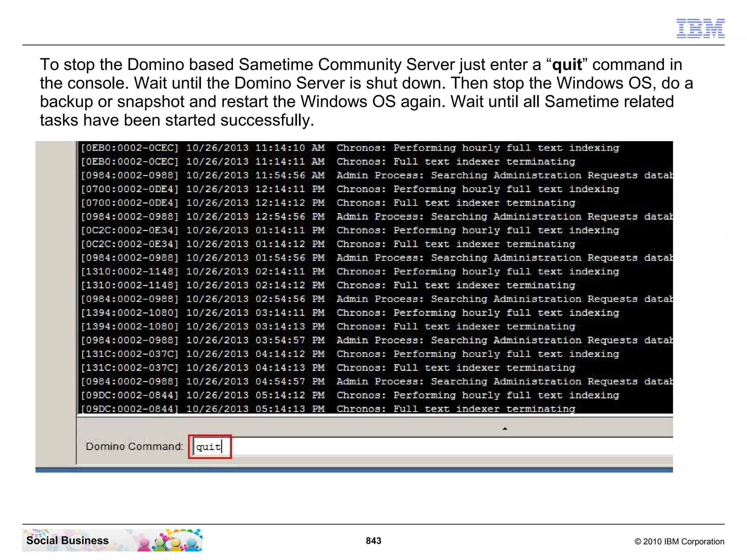Screen dimensions: 747x560
Task: Click the '© 2010 IBM Corporation' footer text
Action: 680,541
